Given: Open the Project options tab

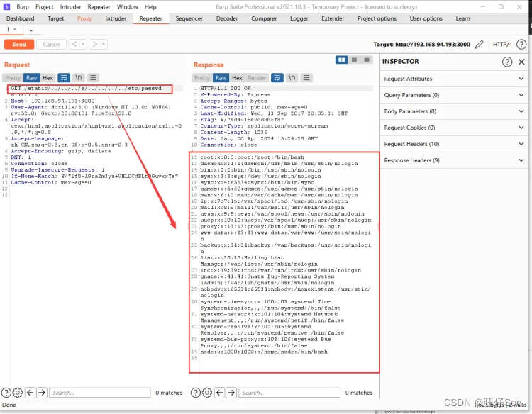Looking at the screenshot, I should 377,18.
